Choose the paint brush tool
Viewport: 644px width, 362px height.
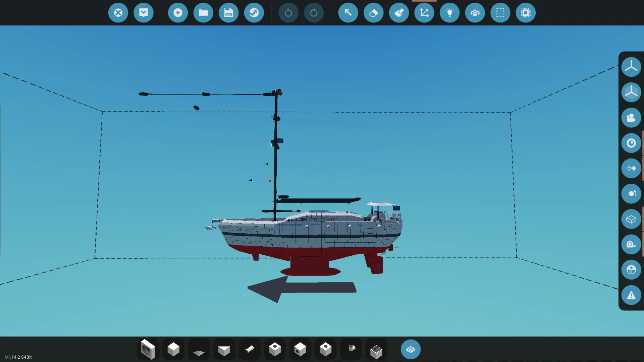[399, 13]
